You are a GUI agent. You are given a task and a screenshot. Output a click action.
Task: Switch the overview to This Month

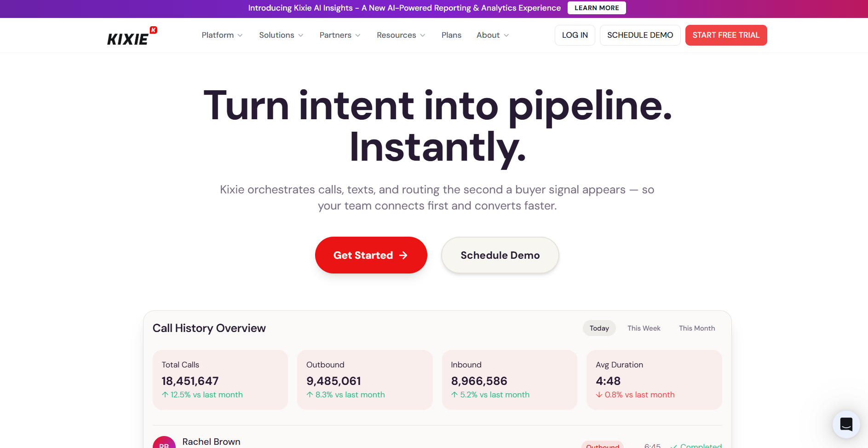point(697,328)
